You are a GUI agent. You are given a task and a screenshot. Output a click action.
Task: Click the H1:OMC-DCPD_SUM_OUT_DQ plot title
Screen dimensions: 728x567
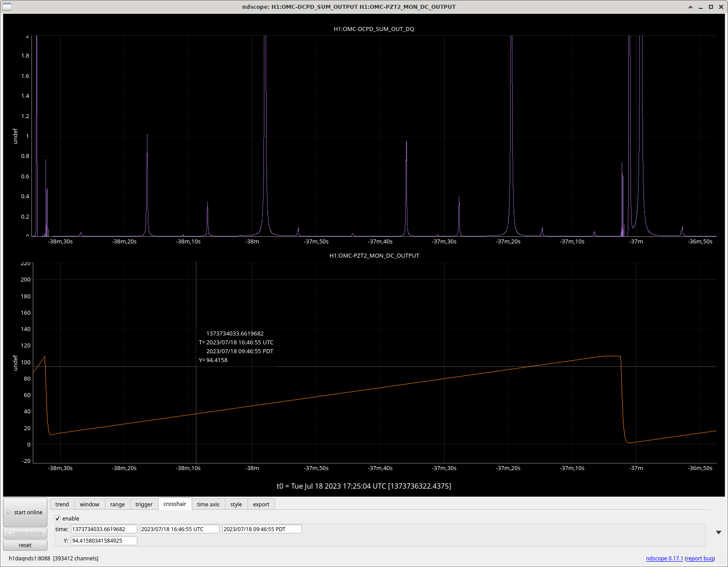coord(374,29)
